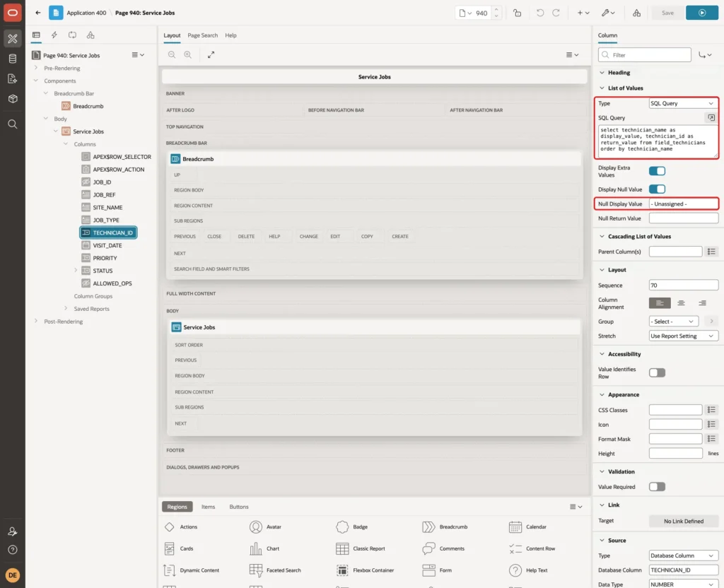Image resolution: width=724 pixels, height=588 pixels.
Task: Click the sidebar search magnifier icon
Action: [x=13, y=124]
